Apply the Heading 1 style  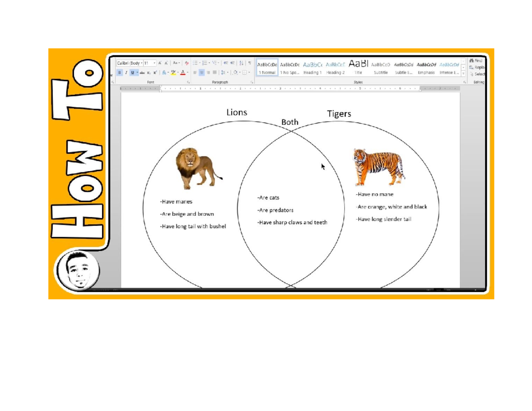(313, 67)
